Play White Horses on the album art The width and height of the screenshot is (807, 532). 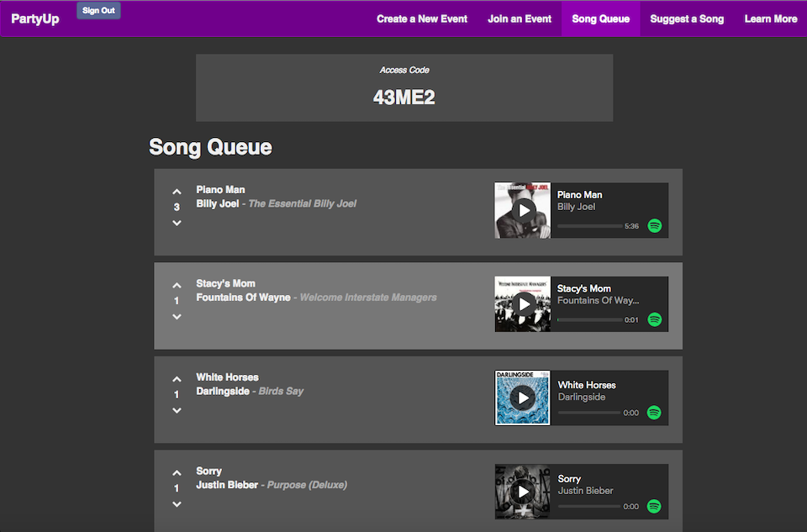point(523,398)
